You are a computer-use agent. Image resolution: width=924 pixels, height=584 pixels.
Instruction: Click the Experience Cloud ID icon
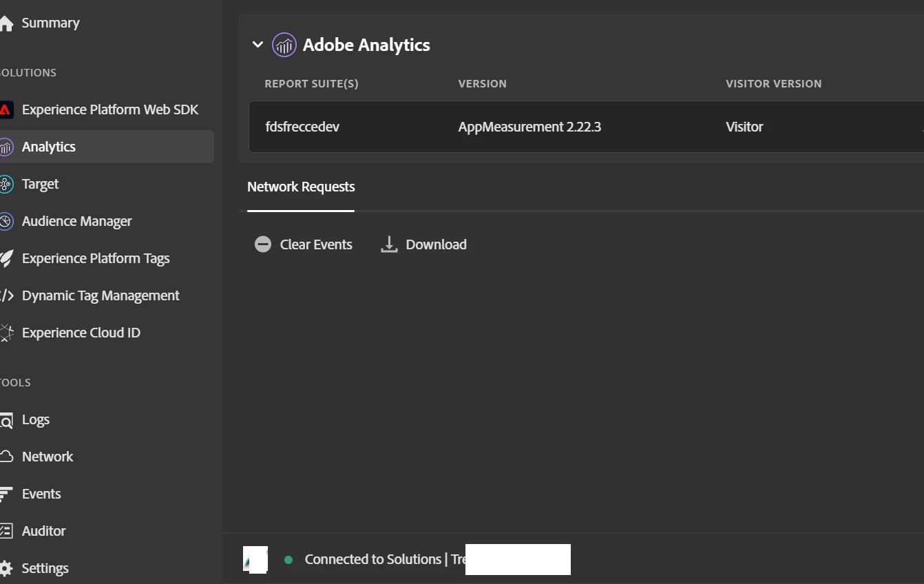(6, 333)
